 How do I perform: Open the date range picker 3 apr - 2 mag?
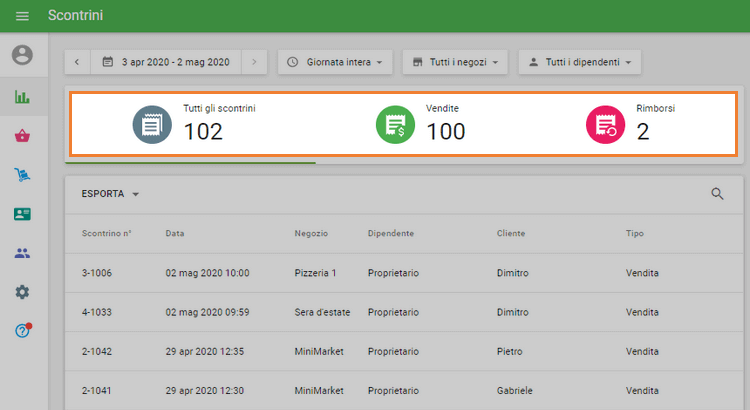coord(166,62)
